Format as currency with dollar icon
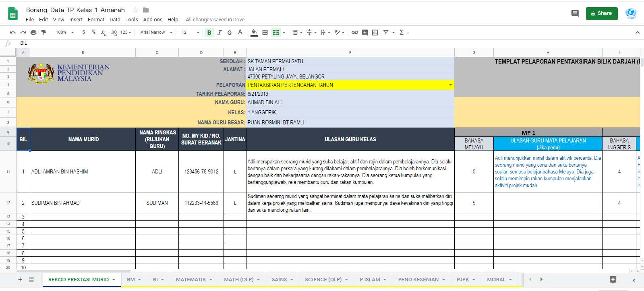This screenshot has width=644, height=291. (x=83, y=32)
